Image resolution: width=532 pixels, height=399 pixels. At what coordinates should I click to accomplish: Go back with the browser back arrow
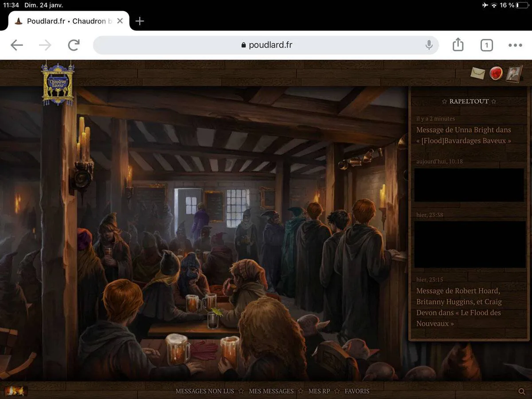[x=17, y=45]
